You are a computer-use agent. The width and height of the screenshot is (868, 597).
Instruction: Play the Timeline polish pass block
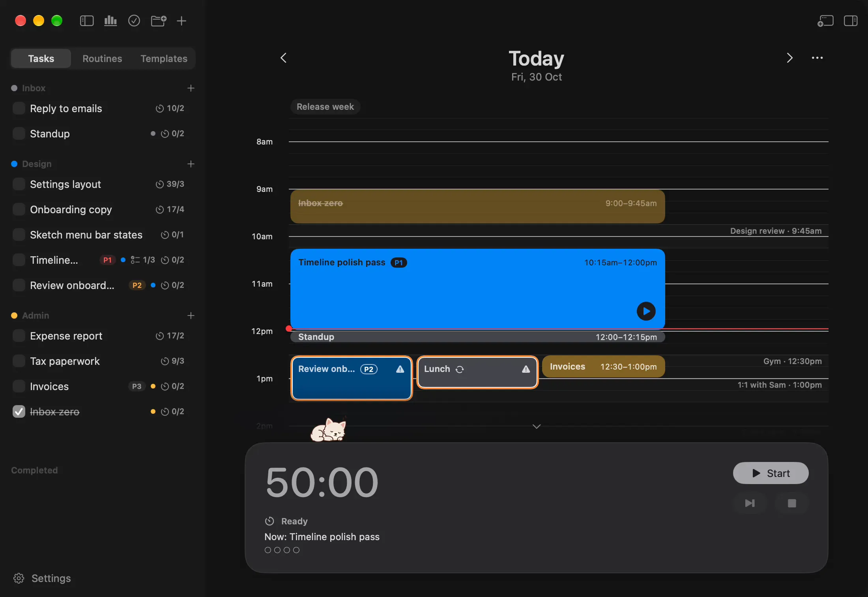pyautogui.click(x=646, y=311)
